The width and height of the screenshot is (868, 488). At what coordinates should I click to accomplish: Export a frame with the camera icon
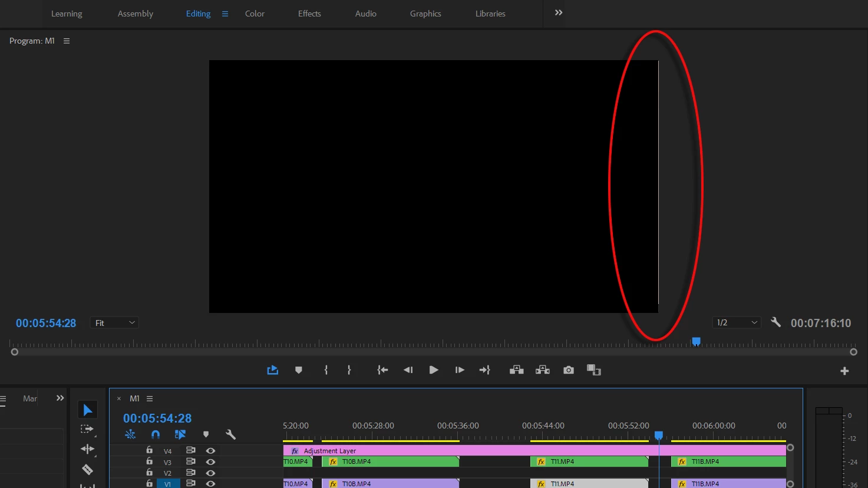click(569, 370)
